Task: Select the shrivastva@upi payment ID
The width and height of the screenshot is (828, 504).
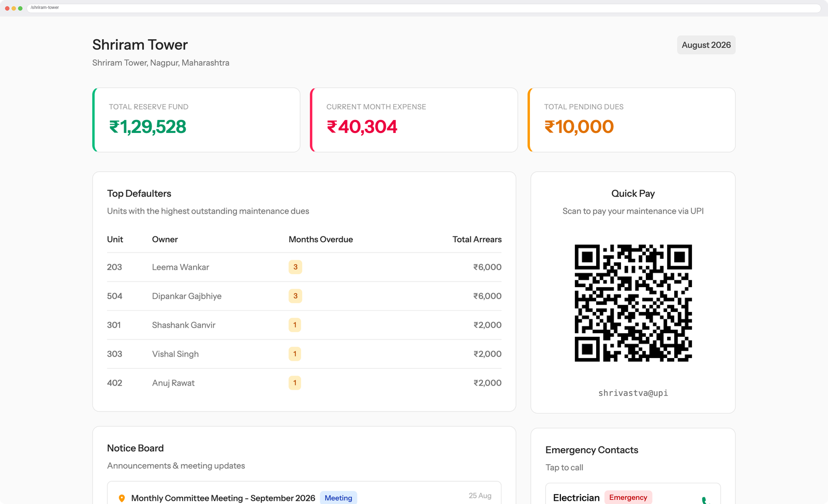Action: 633,393
